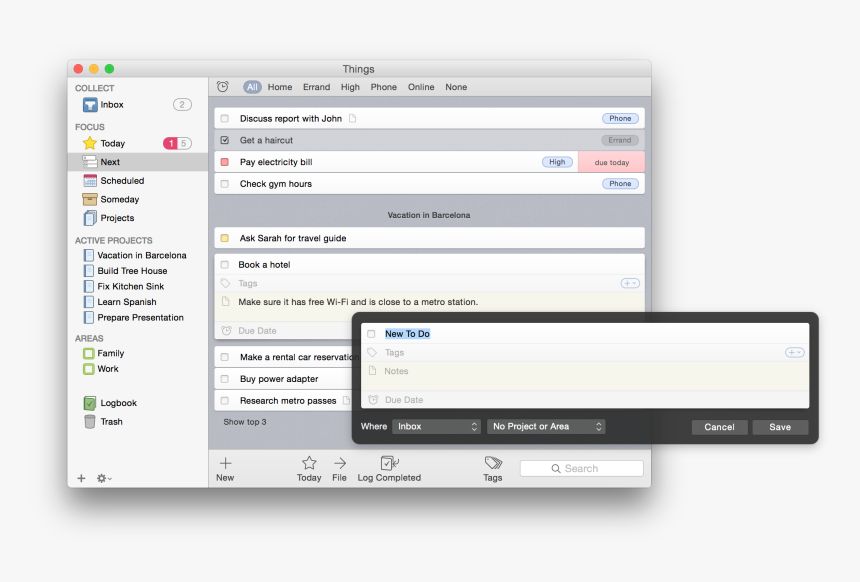Click Show top 3 link
The height and width of the screenshot is (582, 860).
[245, 422]
